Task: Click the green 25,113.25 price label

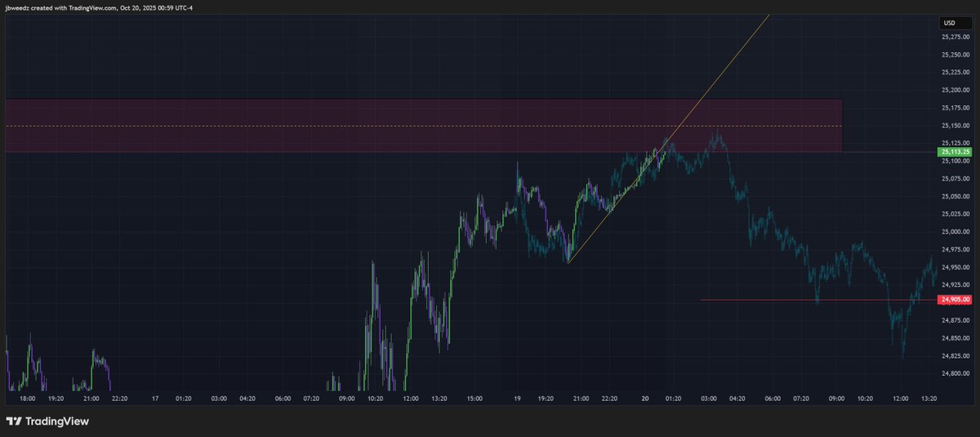Action: coord(955,152)
